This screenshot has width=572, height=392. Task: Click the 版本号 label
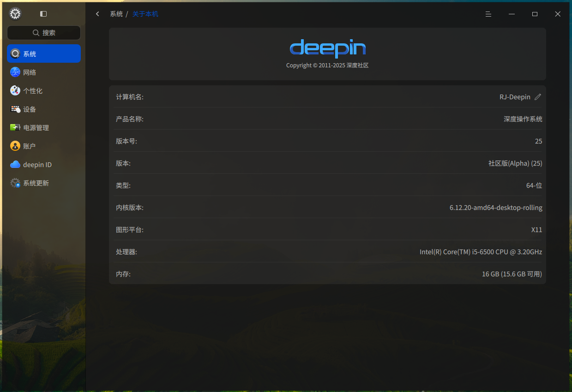click(126, 141)
